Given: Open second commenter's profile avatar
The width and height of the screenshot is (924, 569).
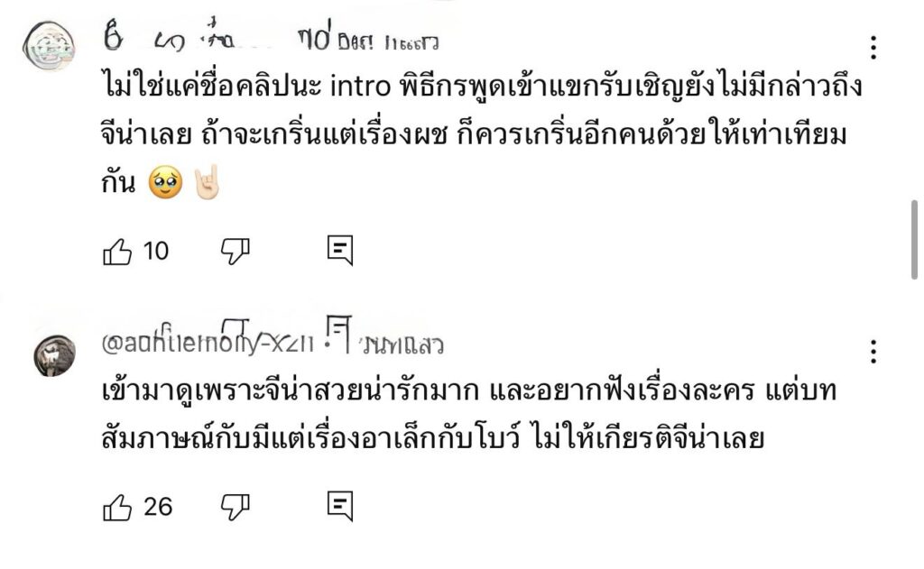Looking at the screenshot, I should [54, 353].
